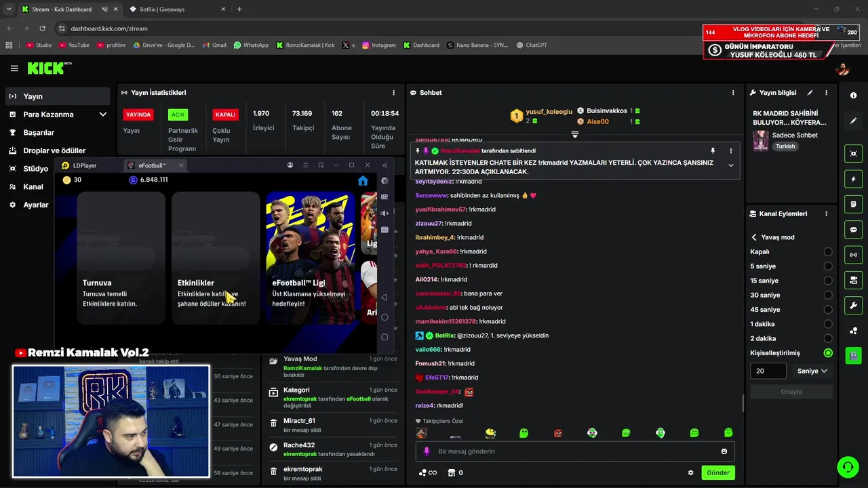Send message with Gönder button
Image resolution: width=868 pixels, height=488 pixels.
pos(718,472)
